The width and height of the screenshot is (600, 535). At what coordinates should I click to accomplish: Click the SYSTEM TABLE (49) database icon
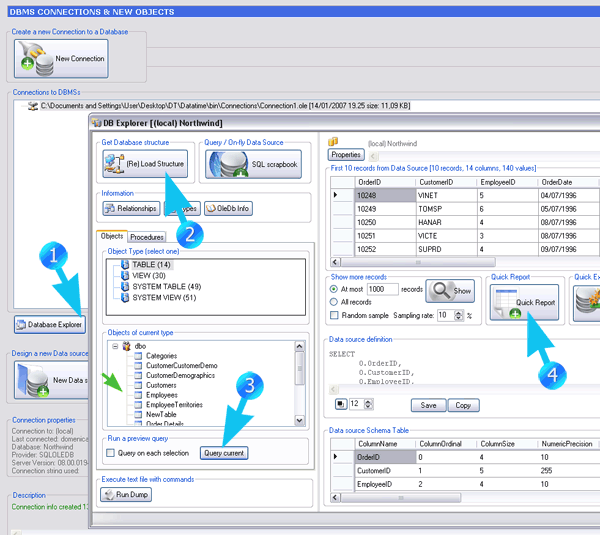[125, 287]
